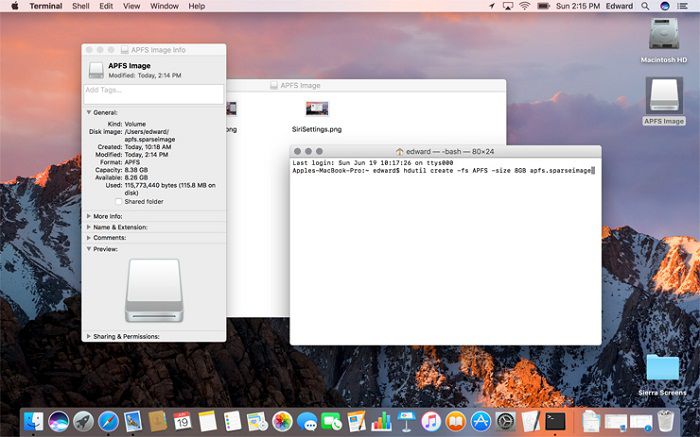700x437 pixels.
Task: Open Launchpad rocket icon in Dock
Action: [83, 421]
